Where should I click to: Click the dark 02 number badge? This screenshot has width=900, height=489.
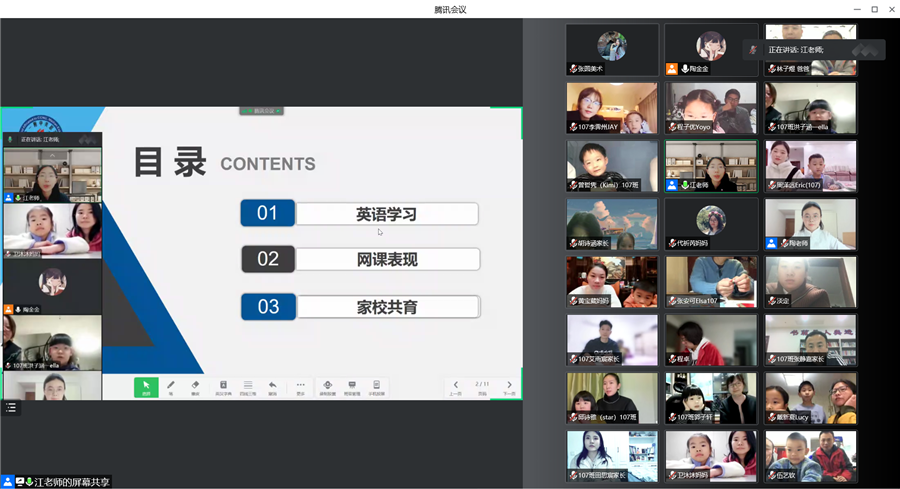268,259
